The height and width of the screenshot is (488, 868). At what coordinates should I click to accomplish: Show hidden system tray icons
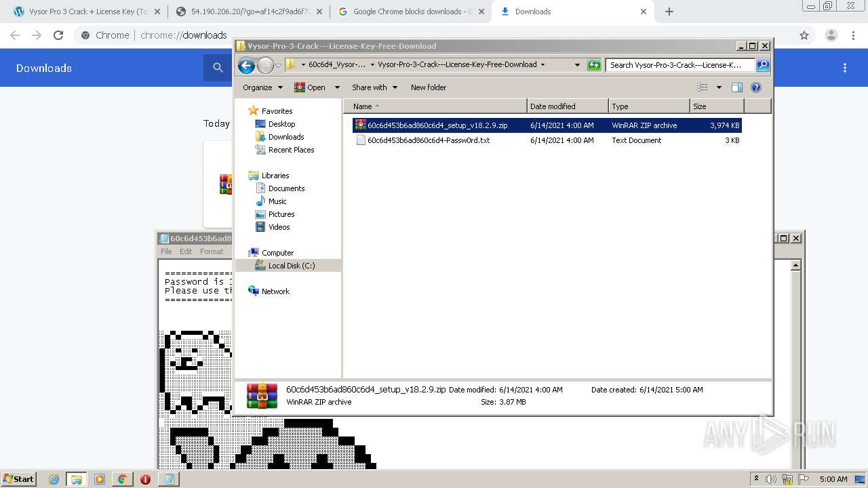click(x=756, y=479)
